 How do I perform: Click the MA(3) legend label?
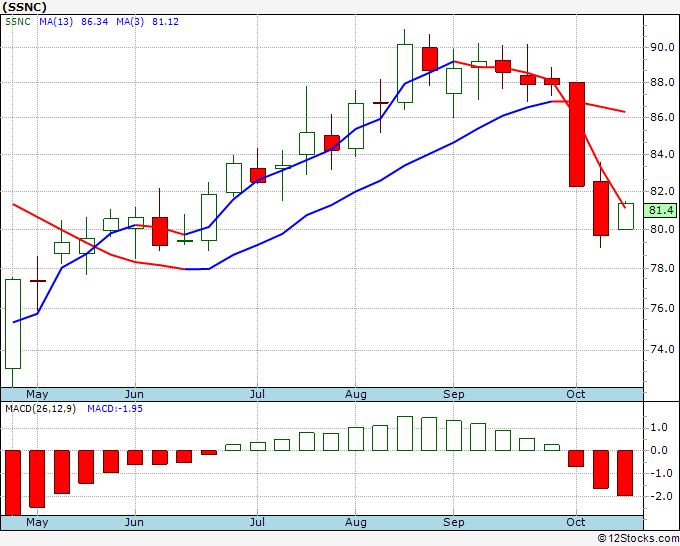(130, 22)
